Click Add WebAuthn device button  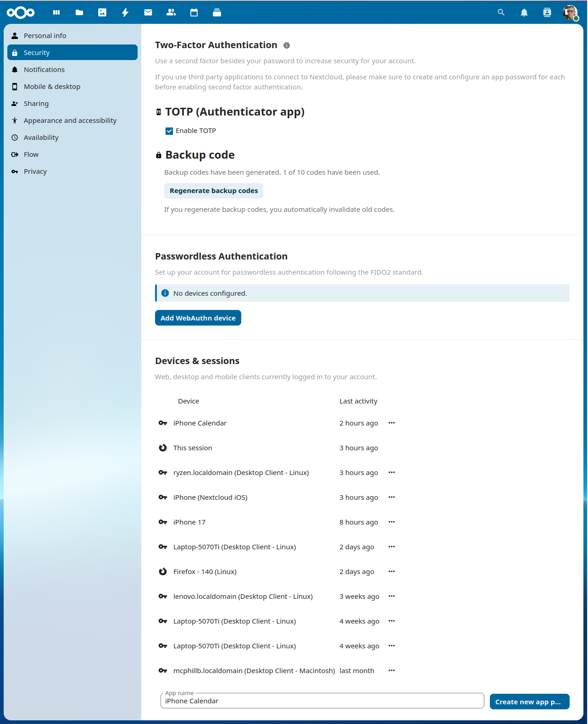[198, 318]
